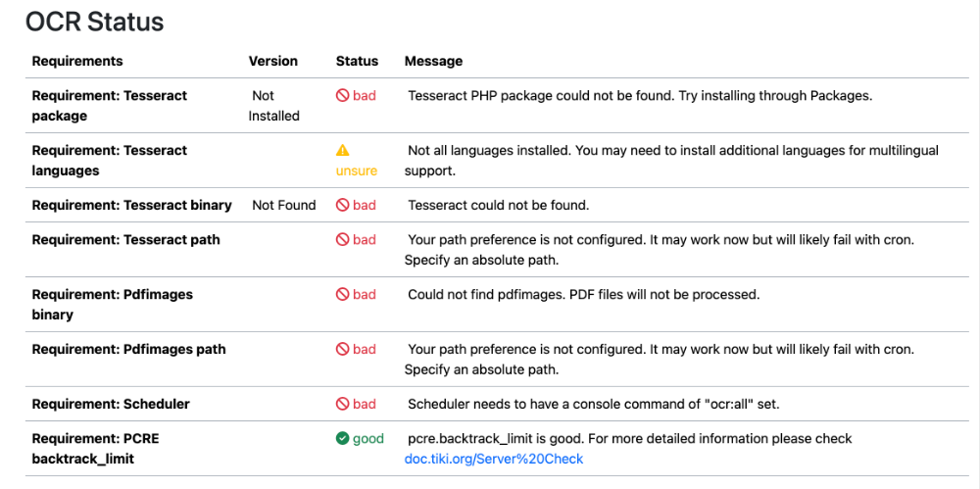The image size is (980, 489).
Task: Click the Status column header
Action: pos(357,62)
